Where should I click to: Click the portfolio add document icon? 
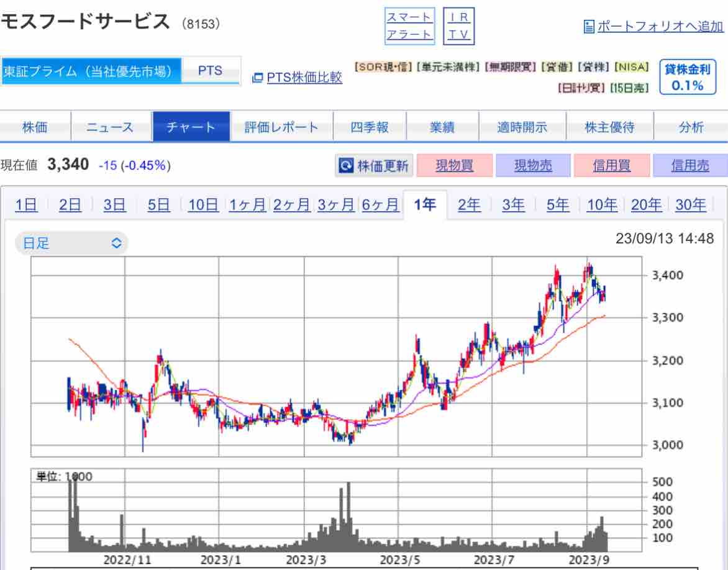[588, 27]
